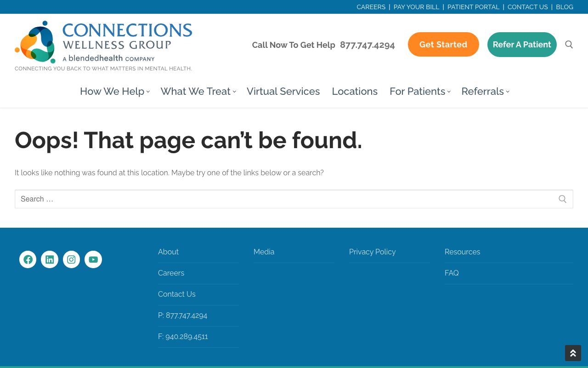Open the Referrals dropdown menu

[x=485, y=92]
